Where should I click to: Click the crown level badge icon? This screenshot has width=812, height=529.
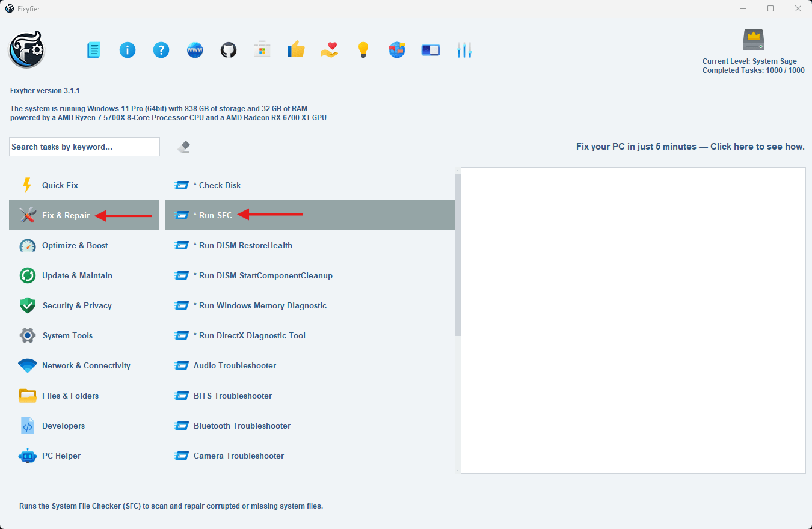753,40
